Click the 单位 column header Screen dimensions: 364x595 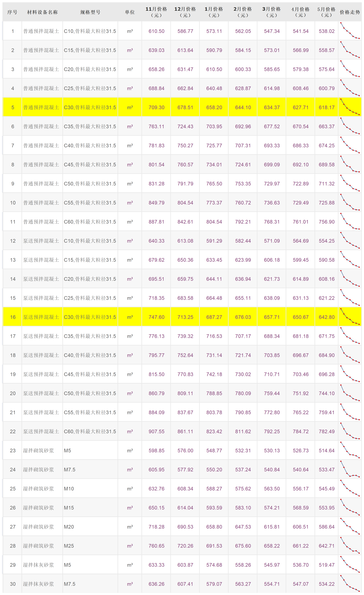pyautogui.click(x=130, y=12)
